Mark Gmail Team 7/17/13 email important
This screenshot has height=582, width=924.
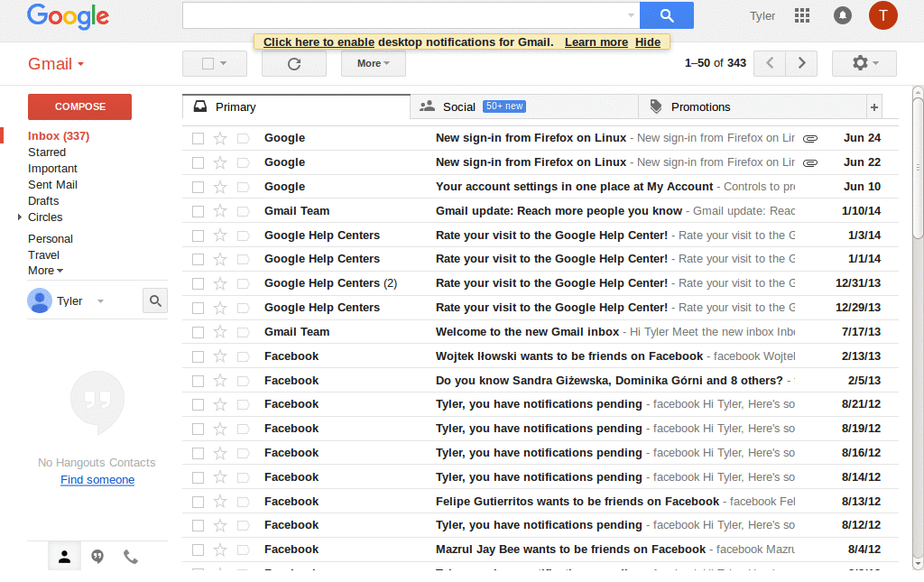(243, 332)
